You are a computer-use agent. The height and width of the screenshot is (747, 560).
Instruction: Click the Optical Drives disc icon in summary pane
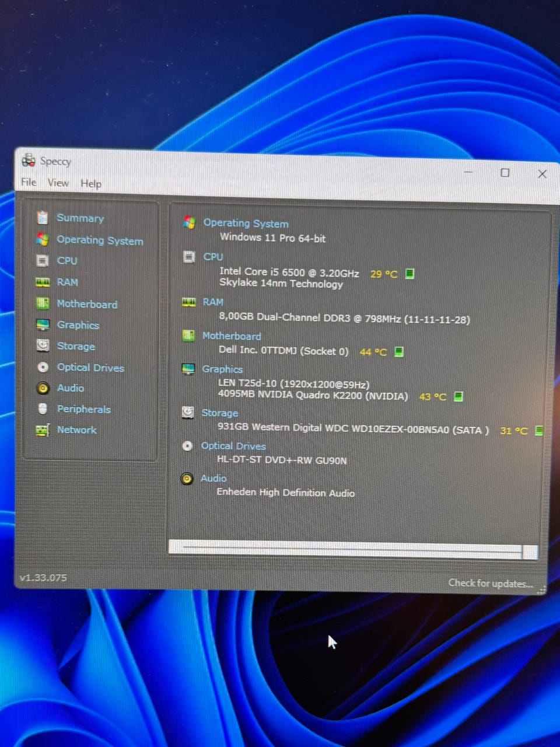point(187,445)
